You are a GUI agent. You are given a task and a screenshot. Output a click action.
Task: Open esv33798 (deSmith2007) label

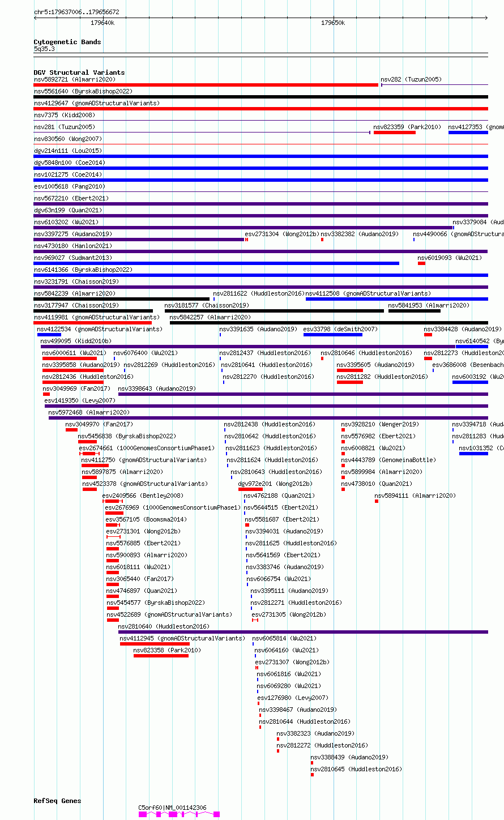[x=340, y=330]
